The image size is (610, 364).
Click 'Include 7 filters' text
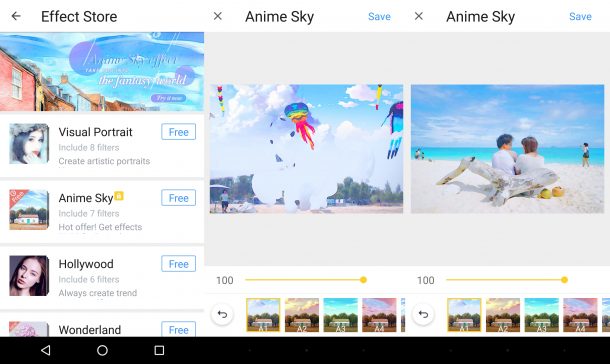pos(89,214)
